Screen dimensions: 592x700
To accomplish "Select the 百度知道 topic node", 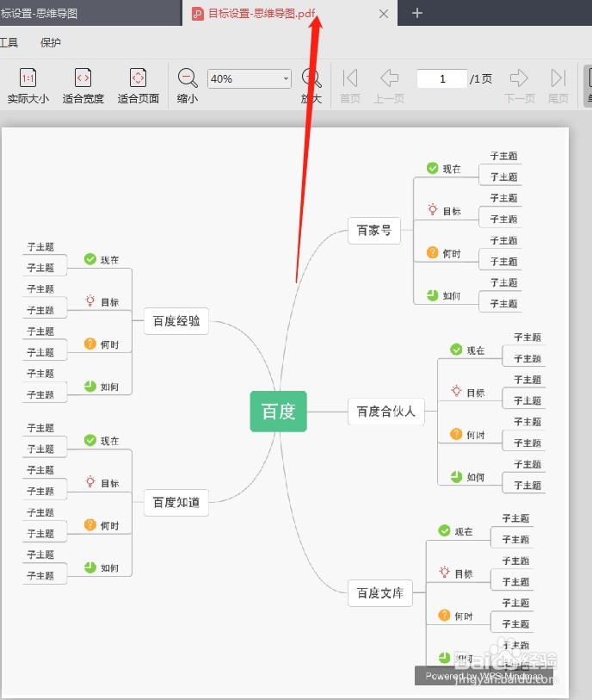I will point(176,502).
